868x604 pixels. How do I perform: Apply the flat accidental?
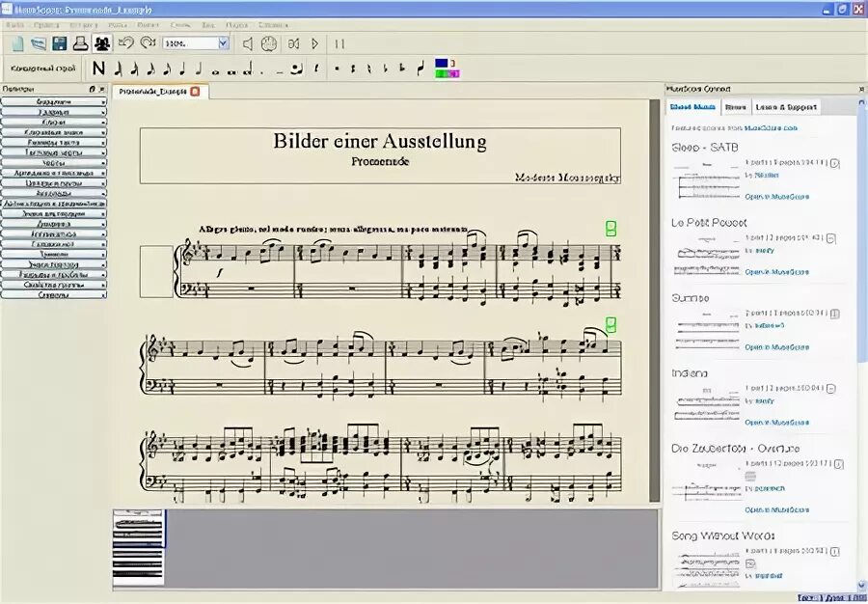point(386,69)
